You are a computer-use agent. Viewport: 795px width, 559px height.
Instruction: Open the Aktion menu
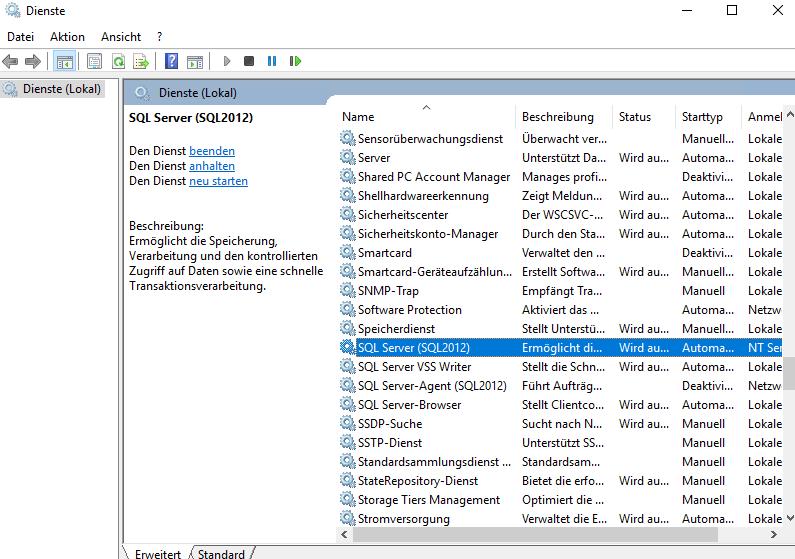pos(67,37)
